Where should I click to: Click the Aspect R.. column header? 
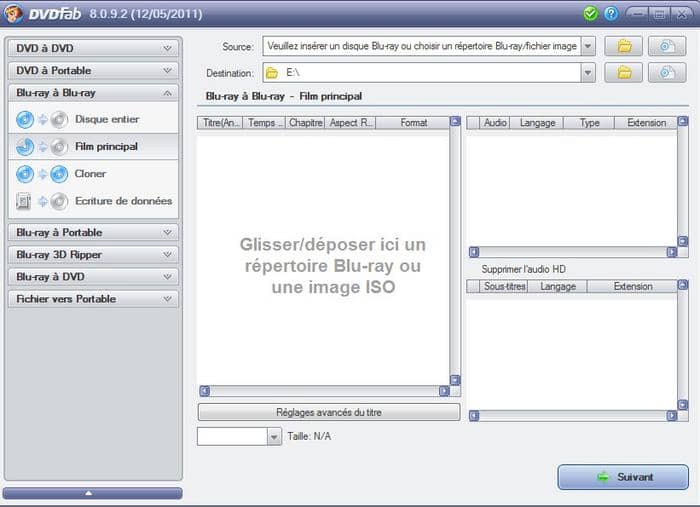point(350,123)
